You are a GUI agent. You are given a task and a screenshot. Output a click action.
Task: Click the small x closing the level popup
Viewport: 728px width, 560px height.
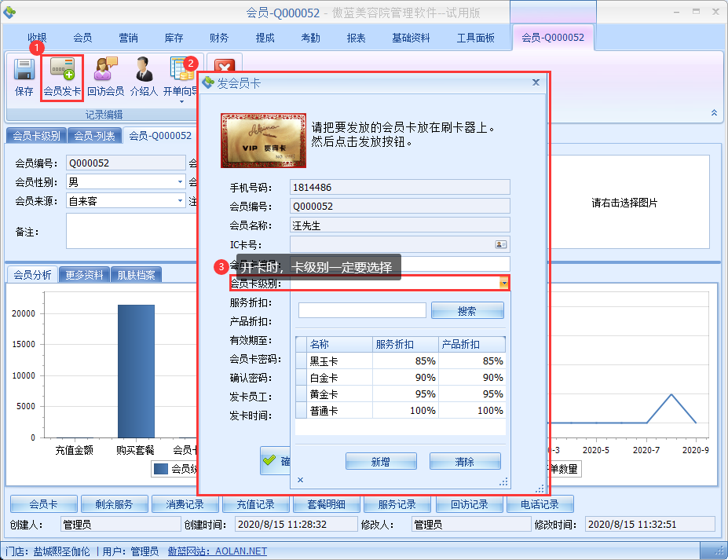coord(300,479)
